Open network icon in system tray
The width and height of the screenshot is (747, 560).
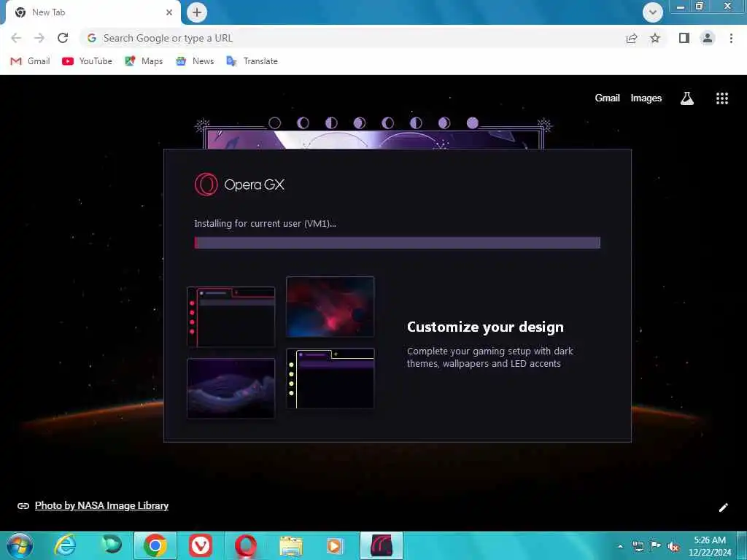point(638,546)
